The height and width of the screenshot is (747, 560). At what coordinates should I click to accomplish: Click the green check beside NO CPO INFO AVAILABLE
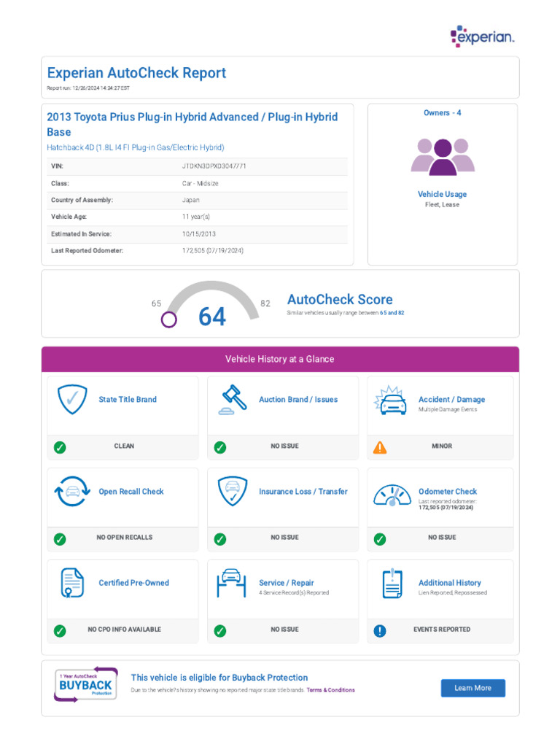coord(60,631)
